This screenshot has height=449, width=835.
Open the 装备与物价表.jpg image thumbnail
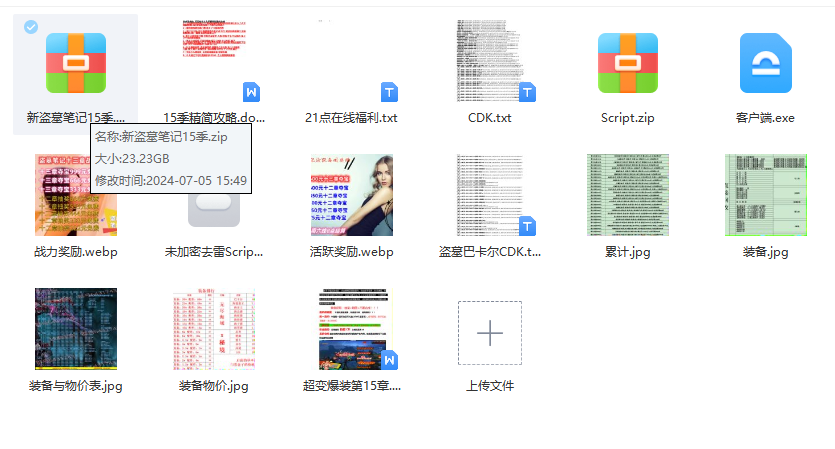(x=76, y=329)
